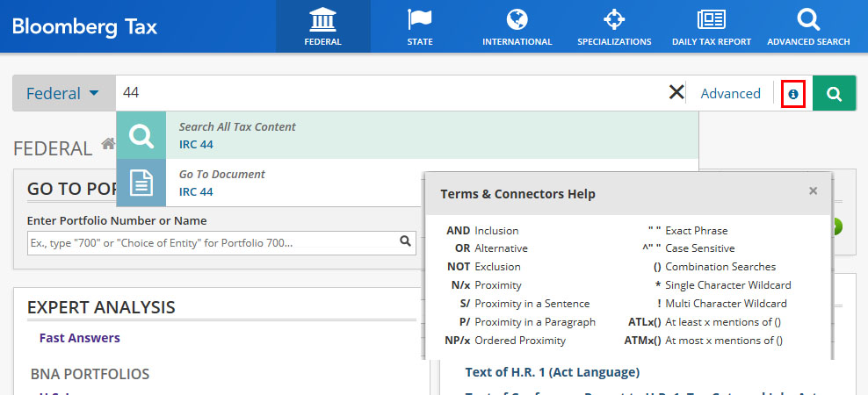
Task: Go to Specializations section
Action: (614, 26)
